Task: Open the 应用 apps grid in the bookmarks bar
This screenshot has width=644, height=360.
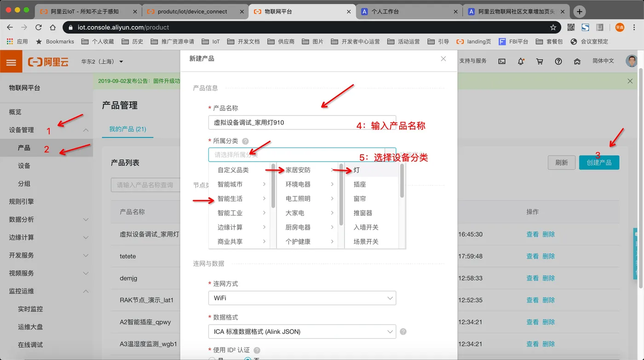Action: pos(17,41)
